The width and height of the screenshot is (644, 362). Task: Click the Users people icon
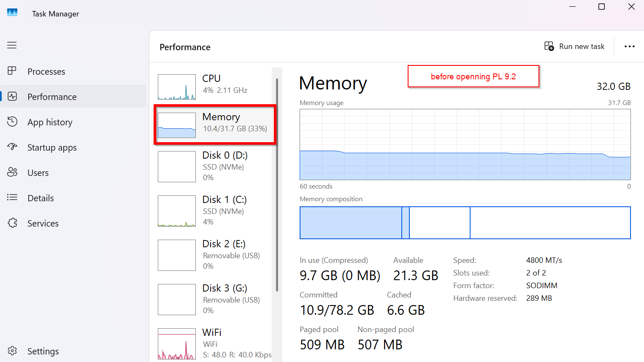12,172
